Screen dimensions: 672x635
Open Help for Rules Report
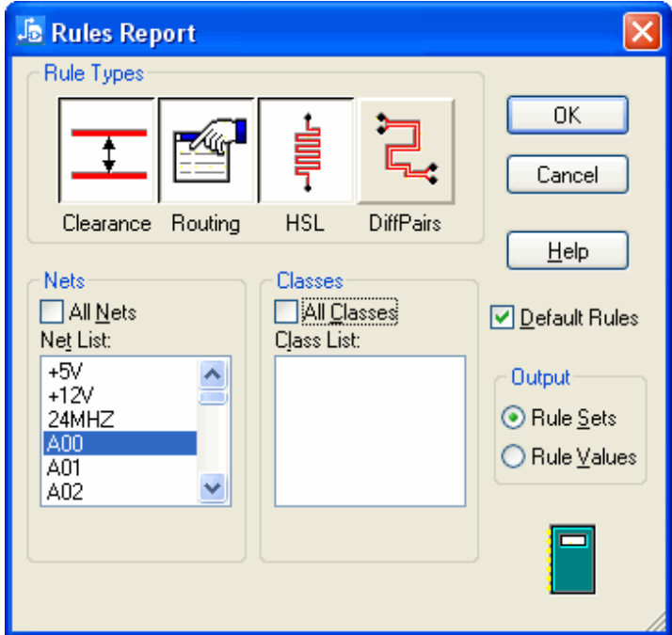click(567, 251)
